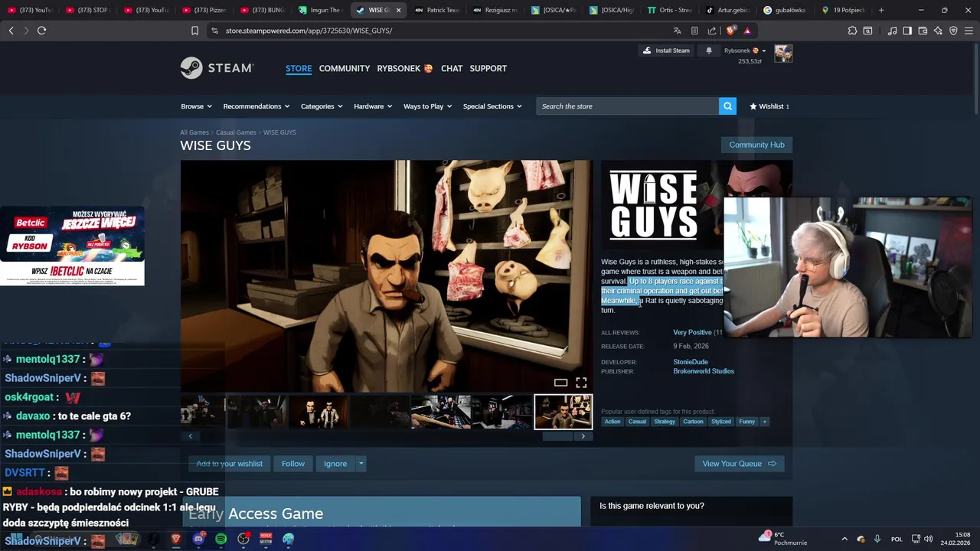Toggle fullscreen on the screenshot viewer
This screenshot has height=551, width=980.
tap(581, 383)
